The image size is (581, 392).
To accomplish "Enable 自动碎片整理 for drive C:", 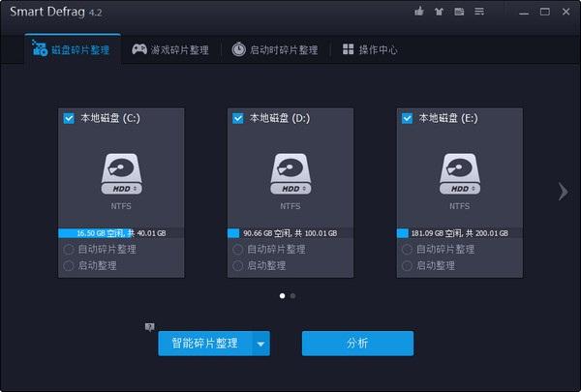I will (x=69, y=250).
